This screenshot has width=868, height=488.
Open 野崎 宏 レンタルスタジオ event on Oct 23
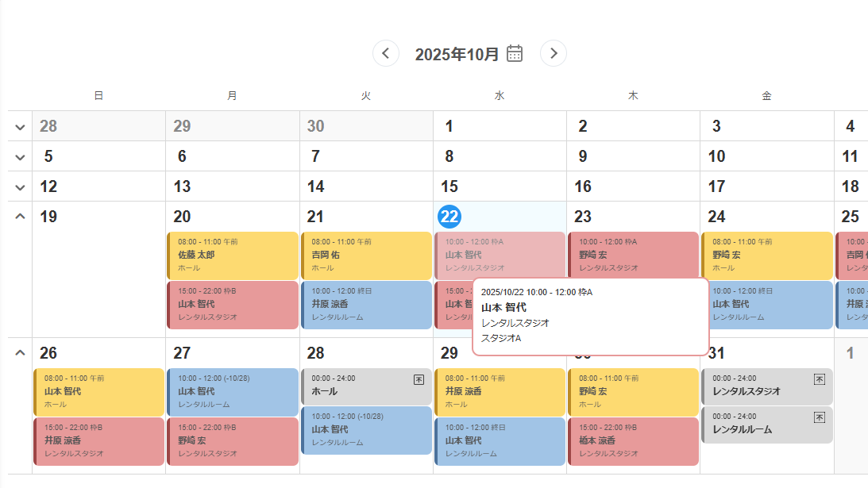633,255
